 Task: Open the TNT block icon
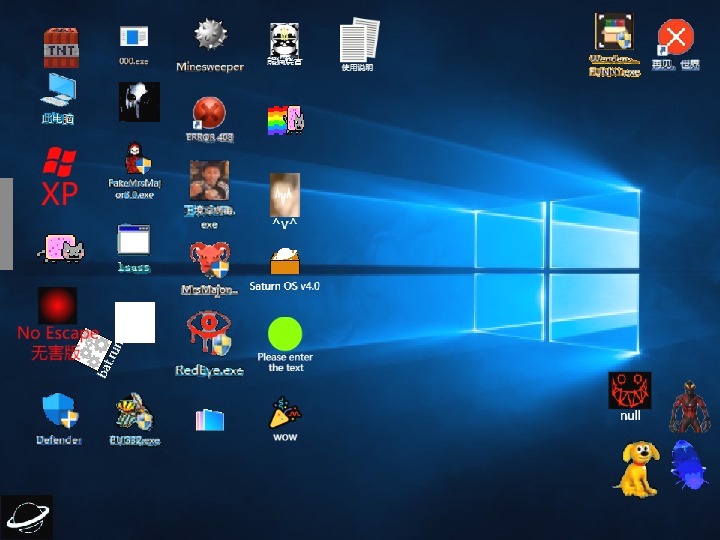click(61, 48)
